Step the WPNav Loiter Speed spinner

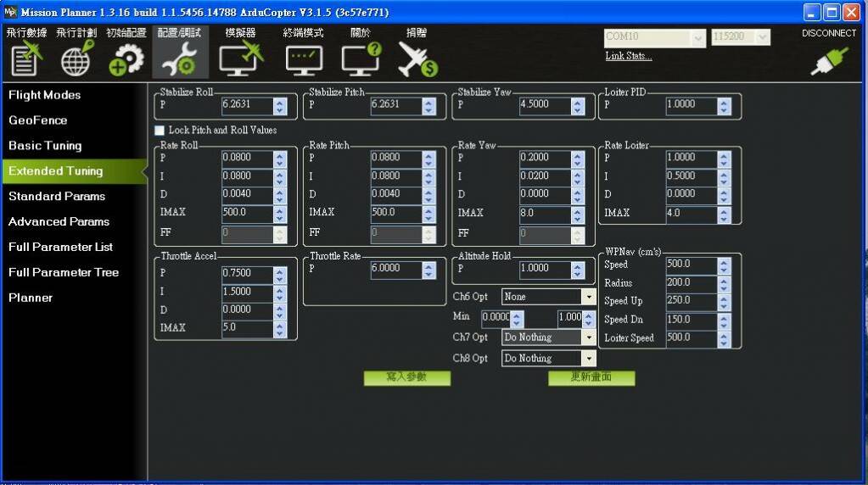[724, 339]
